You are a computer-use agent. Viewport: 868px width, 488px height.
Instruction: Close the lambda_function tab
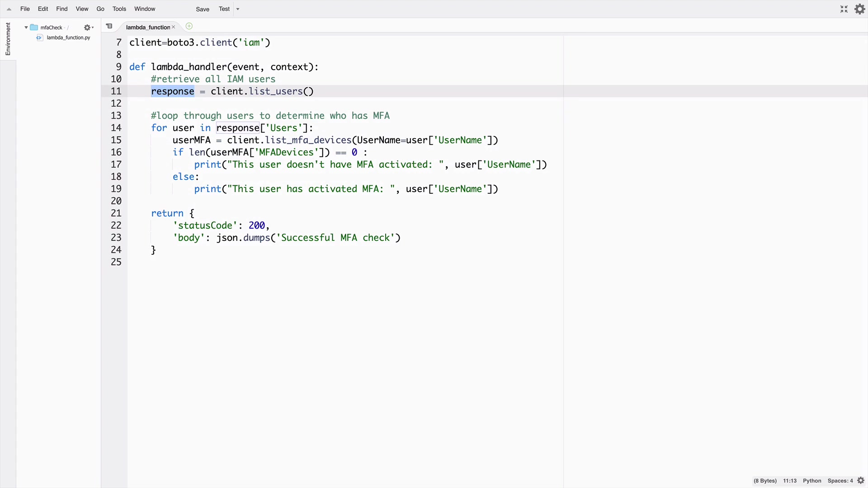tap(173, 27)
